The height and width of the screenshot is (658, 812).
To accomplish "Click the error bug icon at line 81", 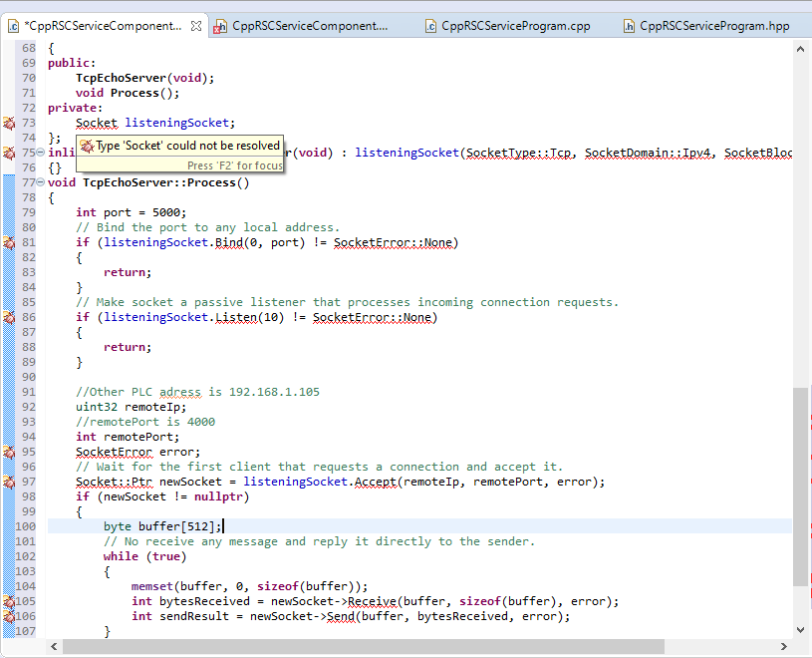I will tap(9, 242).
